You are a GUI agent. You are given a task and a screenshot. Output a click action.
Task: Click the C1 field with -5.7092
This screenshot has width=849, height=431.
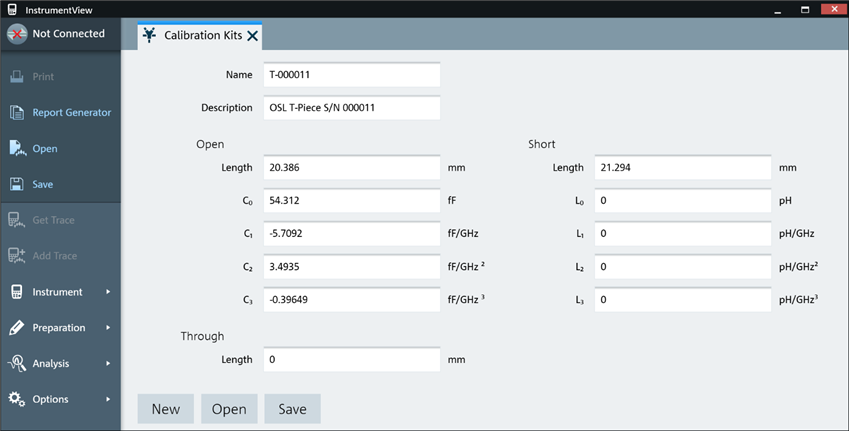(352, 234)
